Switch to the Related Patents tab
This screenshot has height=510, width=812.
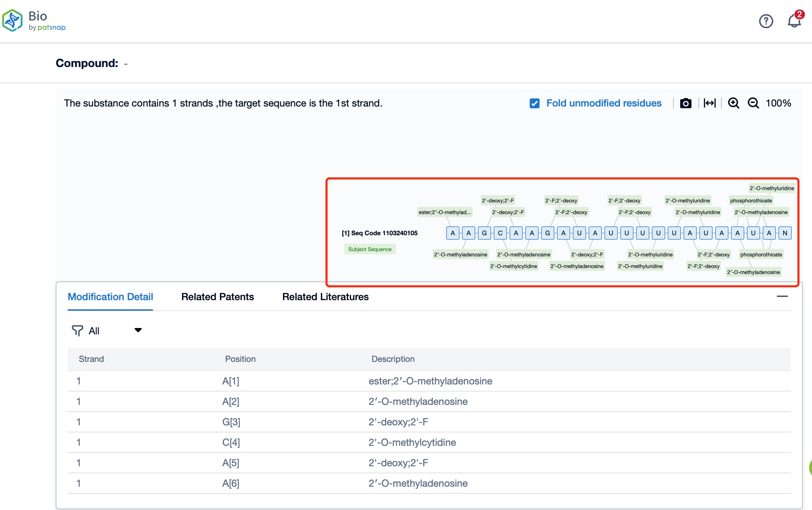pyautogui.click(x=217, y=296)
